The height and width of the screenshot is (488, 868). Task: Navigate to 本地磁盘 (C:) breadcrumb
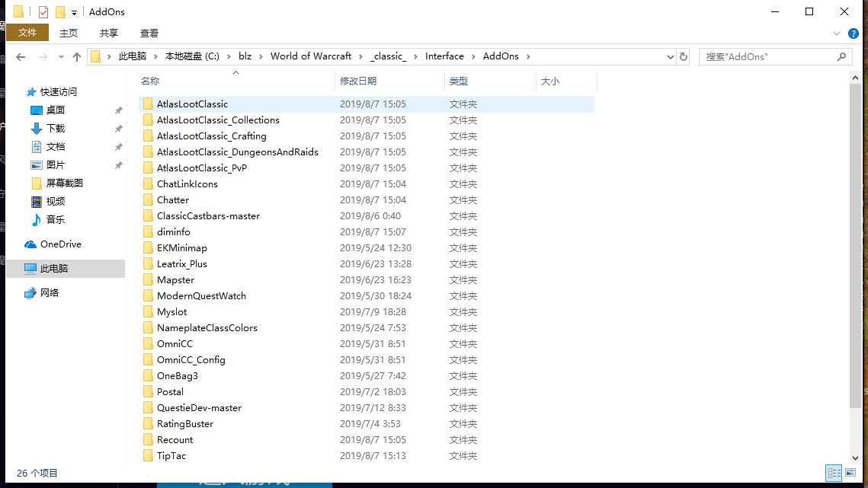click(x=192, y=56)
